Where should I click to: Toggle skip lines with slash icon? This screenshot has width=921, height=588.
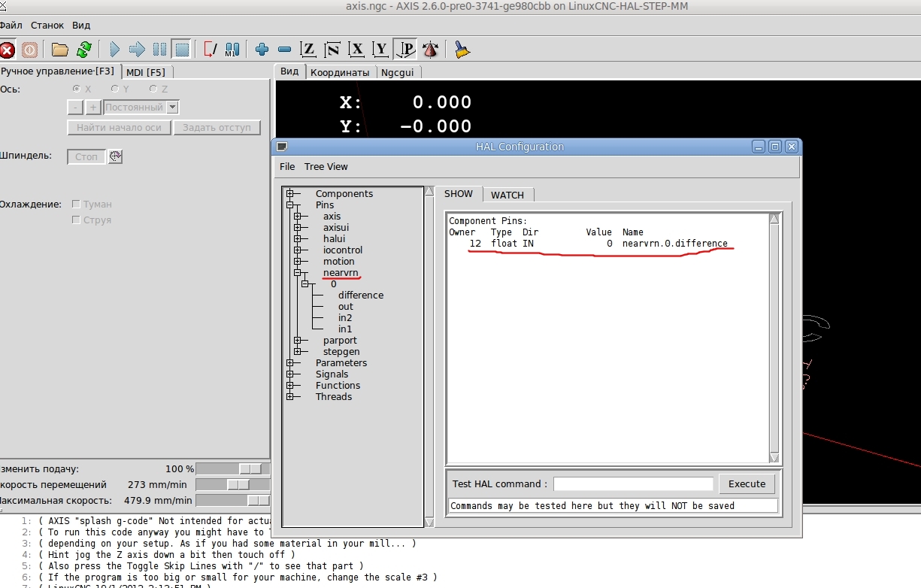pos(210,50)
